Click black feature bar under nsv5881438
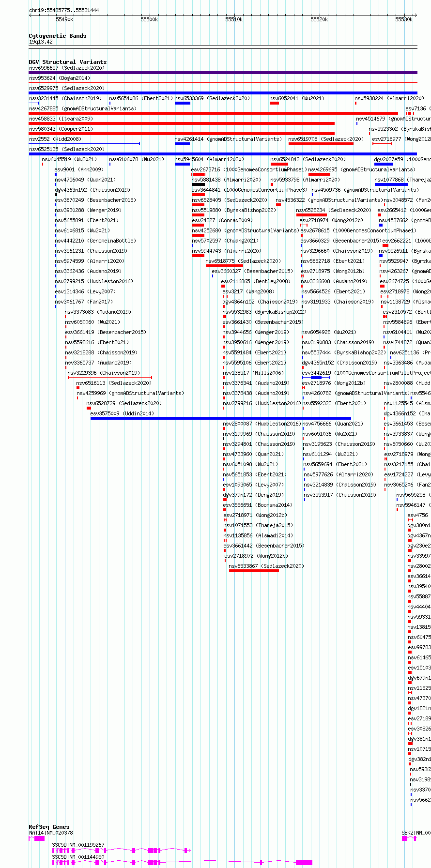 tap(198, 184)
